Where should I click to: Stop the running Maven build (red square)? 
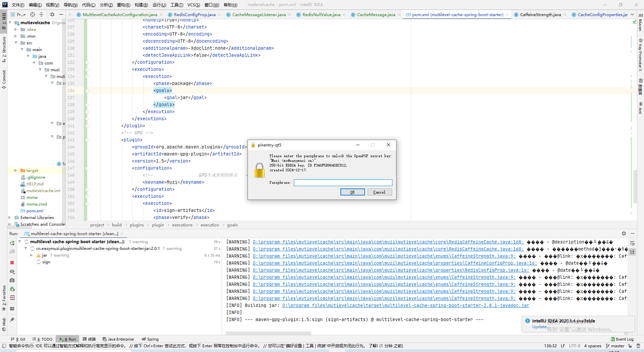[12, 263]
